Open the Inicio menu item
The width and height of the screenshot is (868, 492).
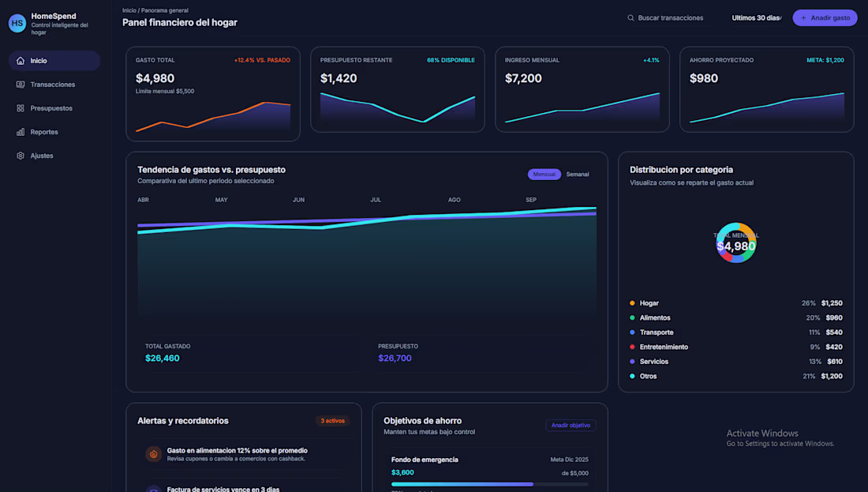pyautogui.click(x=54, y=61)
